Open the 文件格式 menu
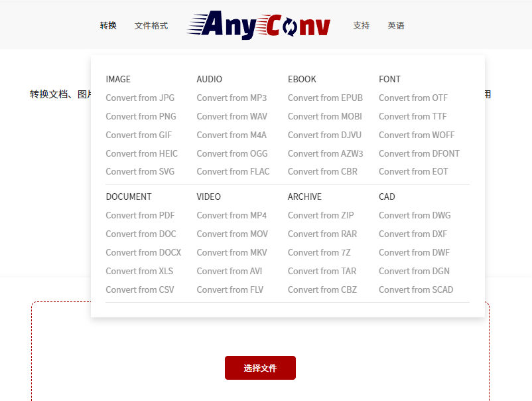 pyautogui.click(x=151, y=25)
